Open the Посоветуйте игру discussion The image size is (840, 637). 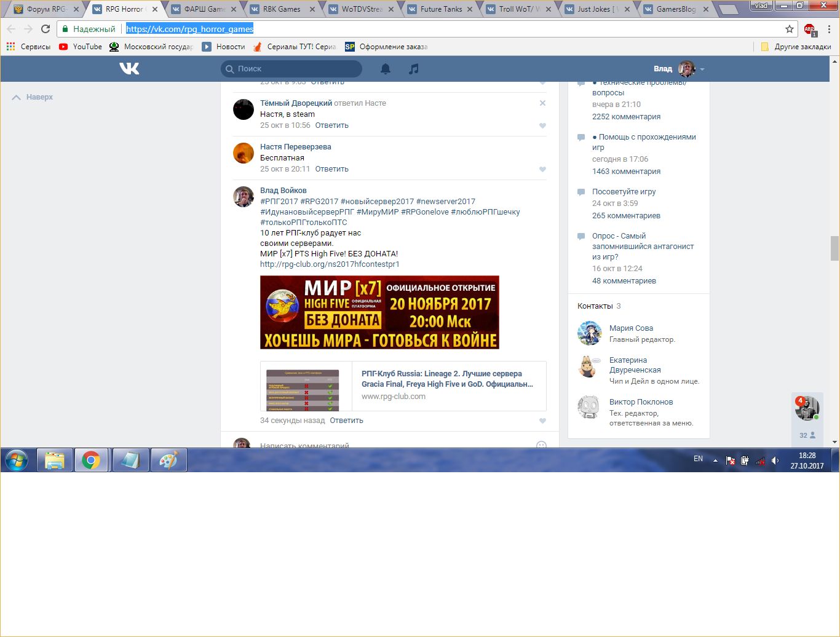coord(624,192)
